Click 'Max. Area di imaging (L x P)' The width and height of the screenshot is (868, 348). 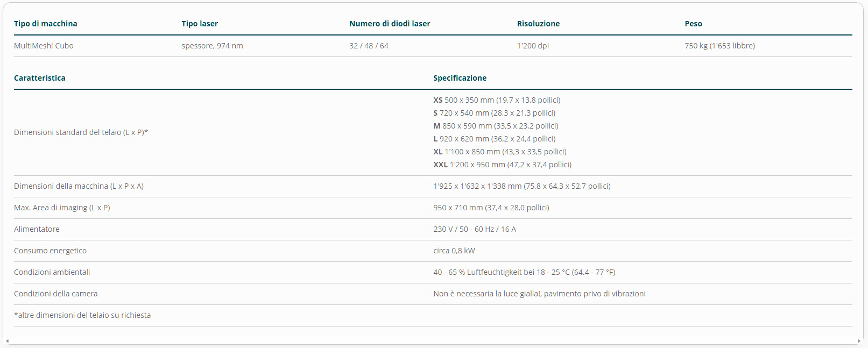tap(62, 208)
